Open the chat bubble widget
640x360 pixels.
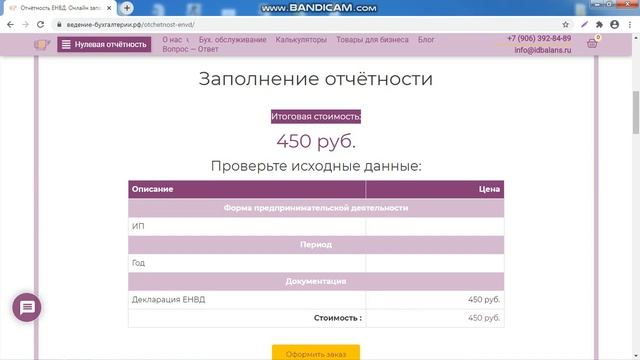tap(27, 307)
